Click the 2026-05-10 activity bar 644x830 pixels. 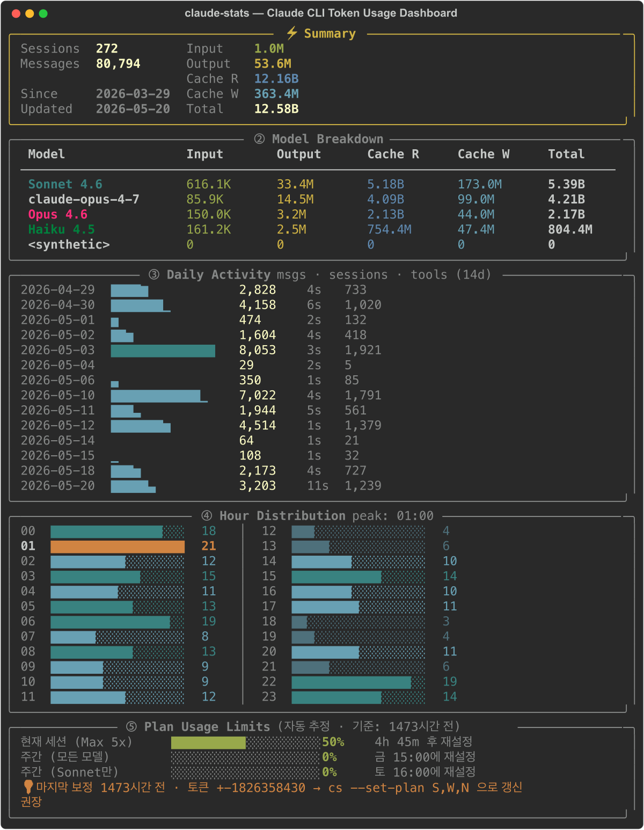click(x=159, y=396)
